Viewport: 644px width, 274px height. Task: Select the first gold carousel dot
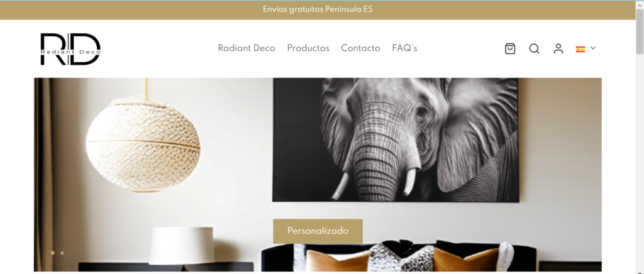[53, 253]
